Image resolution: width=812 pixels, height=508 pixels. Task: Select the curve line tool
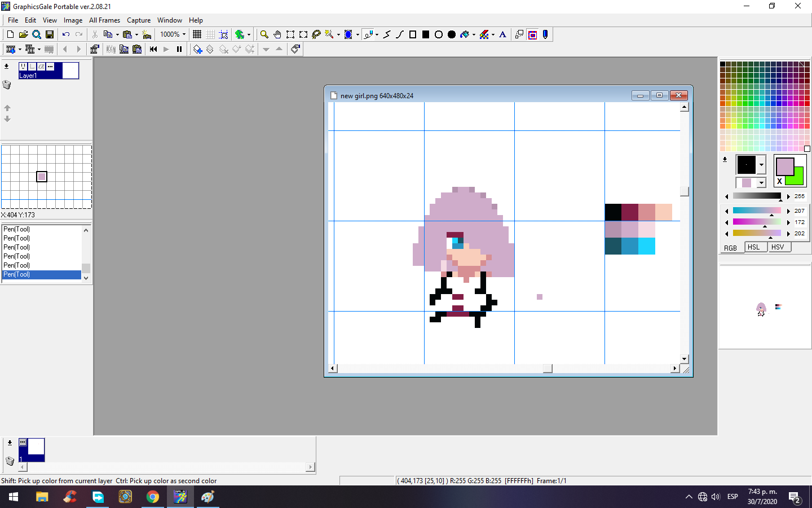[x=400, y=34]
